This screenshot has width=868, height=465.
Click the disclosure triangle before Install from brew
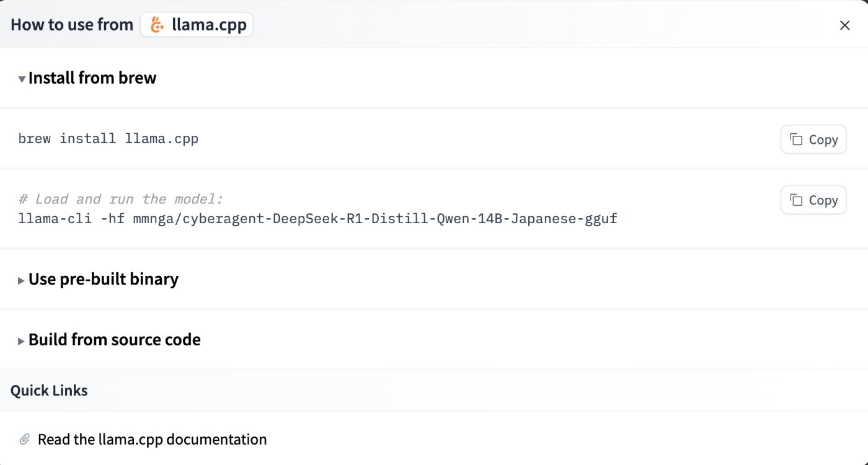[21, 79]
